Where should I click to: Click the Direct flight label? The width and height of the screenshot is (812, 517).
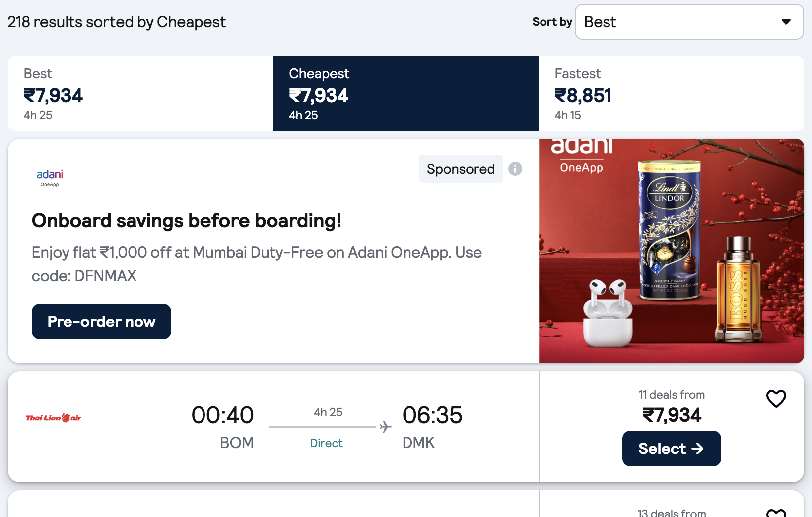pos(327,443)
